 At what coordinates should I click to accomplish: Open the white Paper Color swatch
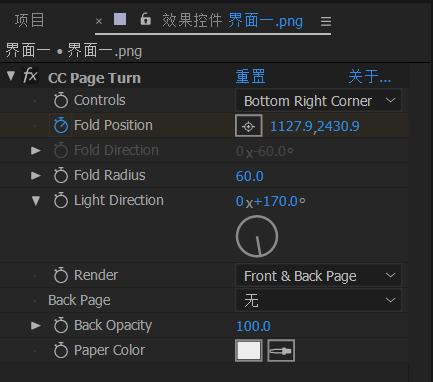[249, 351]
